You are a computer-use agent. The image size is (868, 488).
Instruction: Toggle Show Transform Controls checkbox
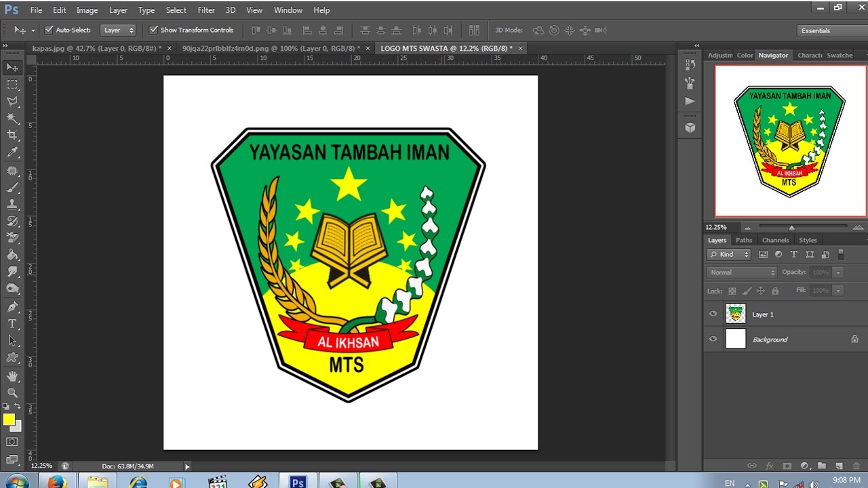[x=153, y=30]
